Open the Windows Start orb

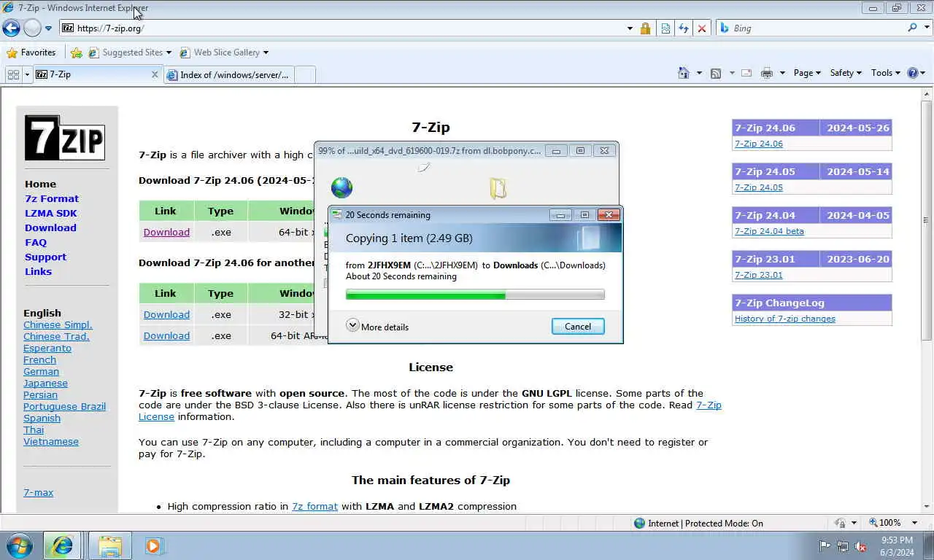click(18, 545)
